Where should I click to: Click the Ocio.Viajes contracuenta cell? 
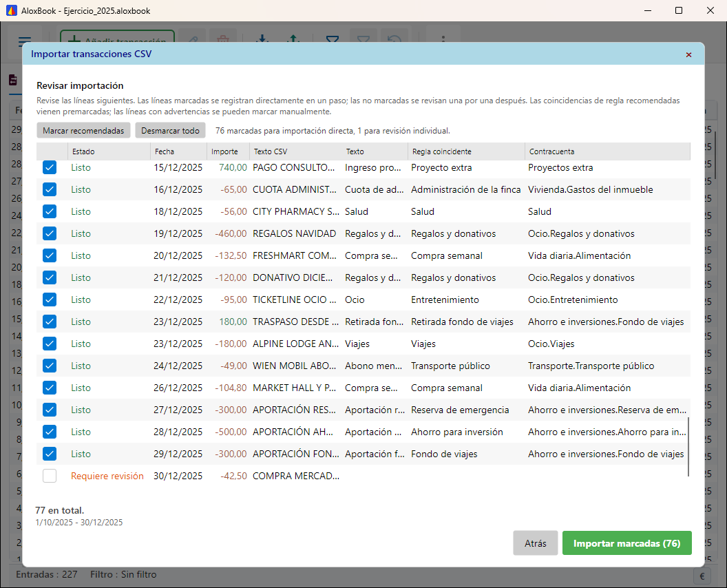pyautogui.click(x=551, y=344)
